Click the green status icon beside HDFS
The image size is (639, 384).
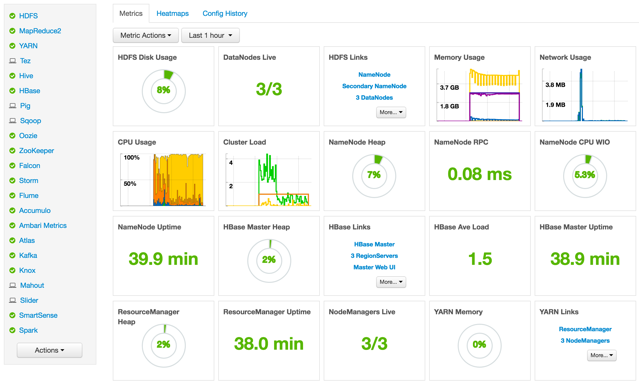[x=12, y=16]
